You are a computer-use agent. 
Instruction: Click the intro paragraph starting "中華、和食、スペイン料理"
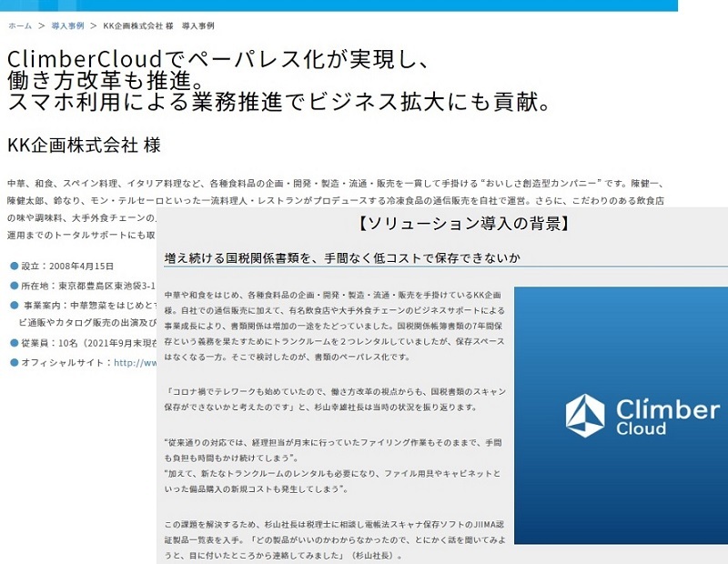point(336,209)
